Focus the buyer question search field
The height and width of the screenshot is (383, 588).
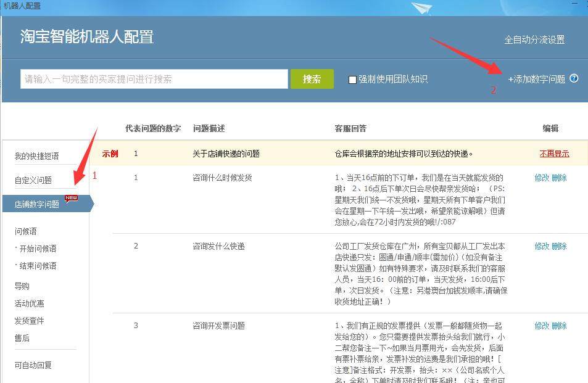tap(154, 79)
